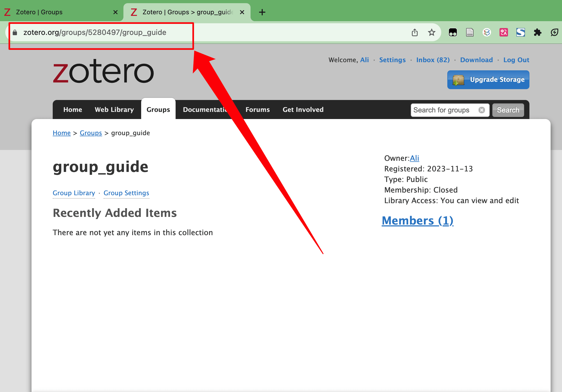562x392 pixels.
Task: Open a new browser tab with plus icon
Action: [x=262, y=12]
